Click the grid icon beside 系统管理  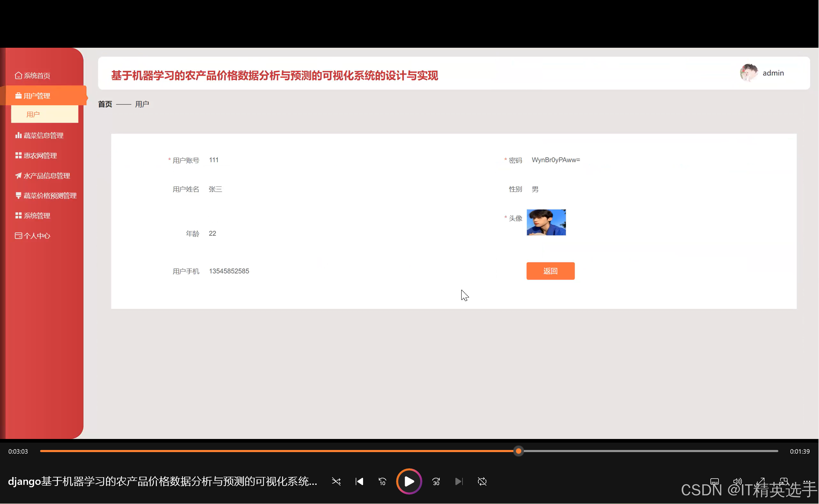click(18, 215)
